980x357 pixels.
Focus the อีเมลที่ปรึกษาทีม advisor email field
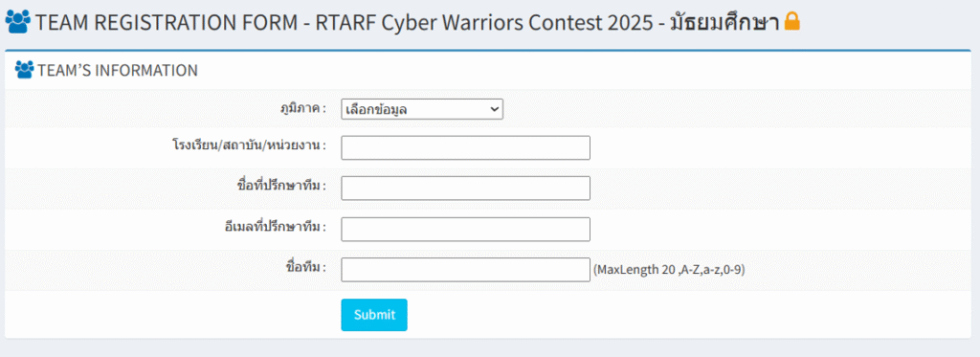[x=466, y=229]
